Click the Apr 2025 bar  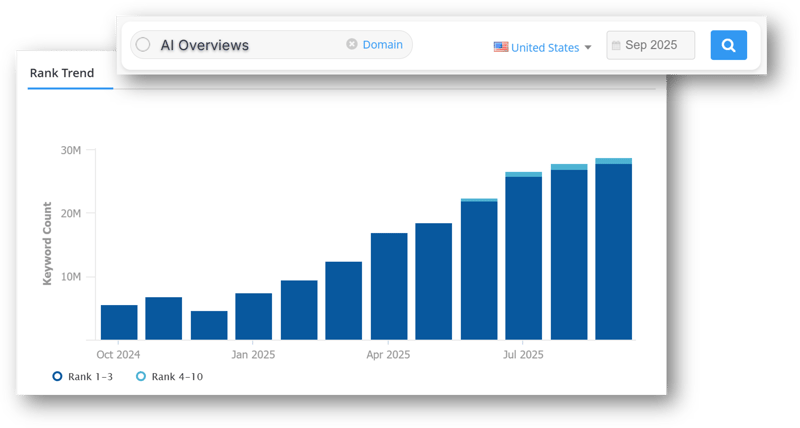pos(389,286)
